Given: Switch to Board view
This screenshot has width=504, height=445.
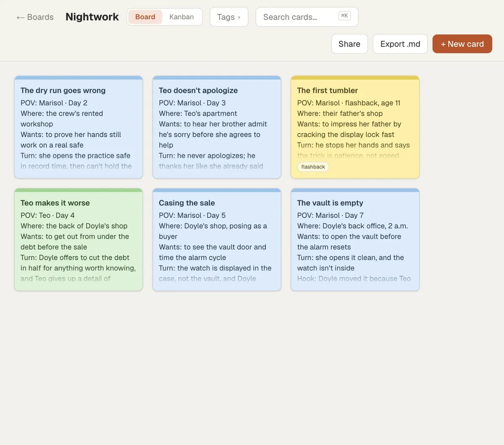Looking at the screenshot, I should click(145, 17).
